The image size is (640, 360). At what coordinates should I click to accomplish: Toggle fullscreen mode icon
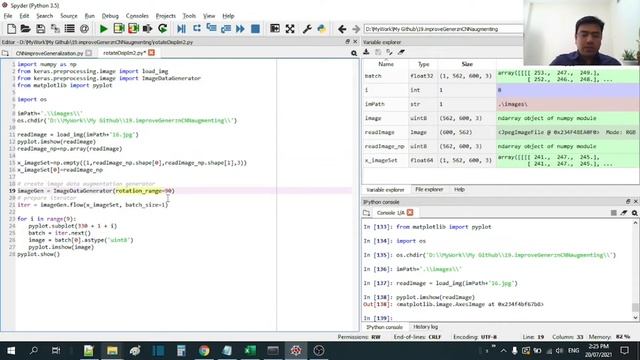290,29
